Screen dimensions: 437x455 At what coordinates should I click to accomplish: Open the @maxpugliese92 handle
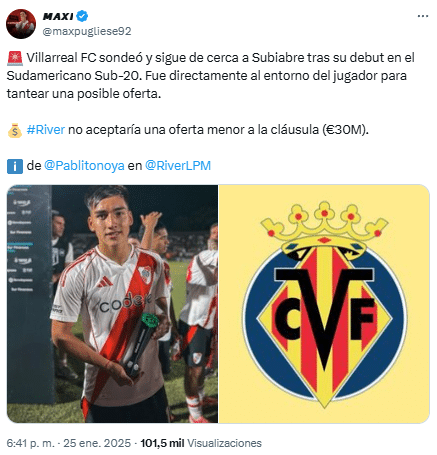[x=87, y=31]
